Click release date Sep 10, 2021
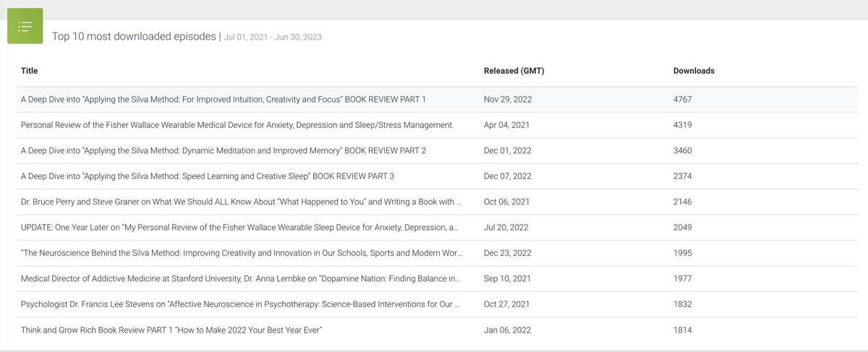Screen dimensions: 868x352 506,279
